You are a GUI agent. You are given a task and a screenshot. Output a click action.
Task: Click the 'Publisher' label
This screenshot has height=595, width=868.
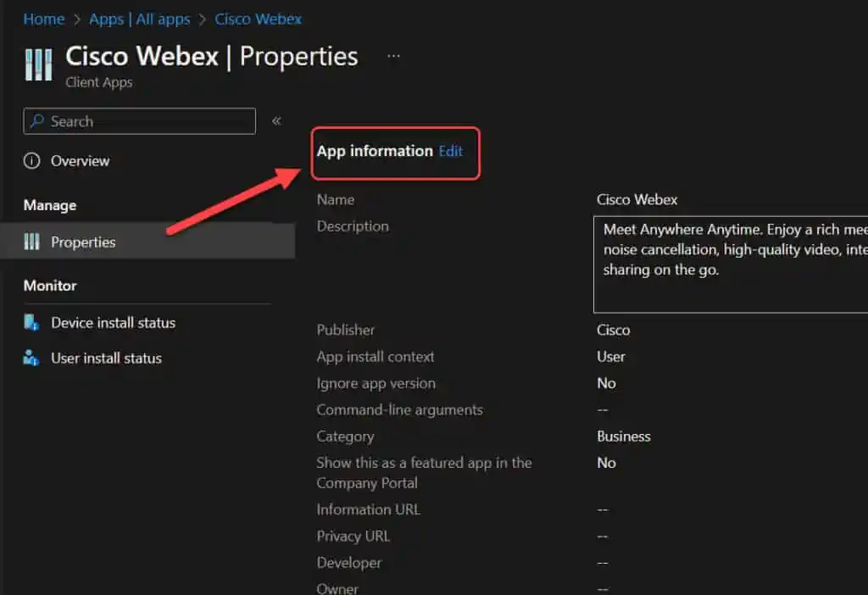pyautogui.click(x=346, y=330)
